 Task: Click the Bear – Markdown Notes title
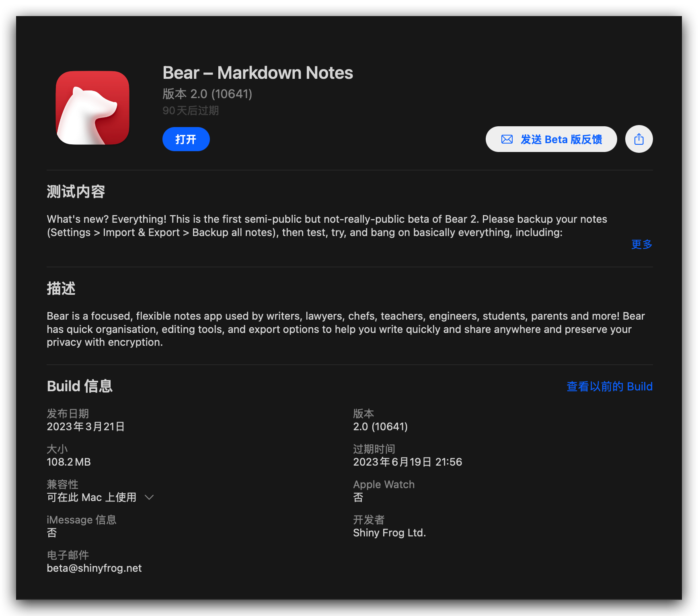pos(258,73)
